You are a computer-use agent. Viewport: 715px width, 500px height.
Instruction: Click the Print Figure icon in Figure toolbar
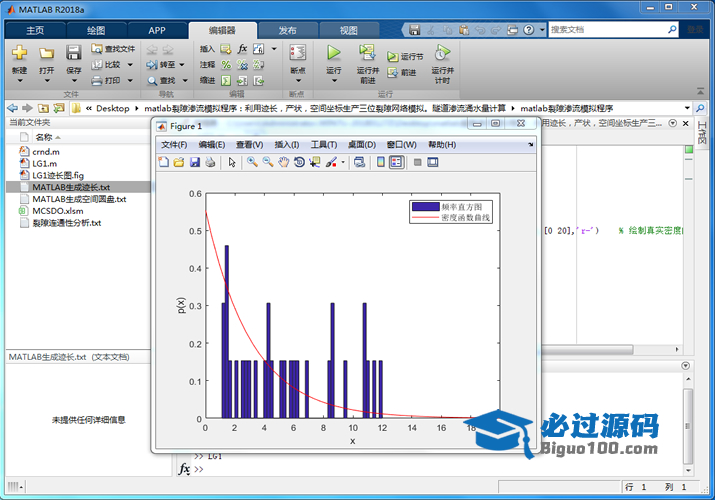pos(210,162)
